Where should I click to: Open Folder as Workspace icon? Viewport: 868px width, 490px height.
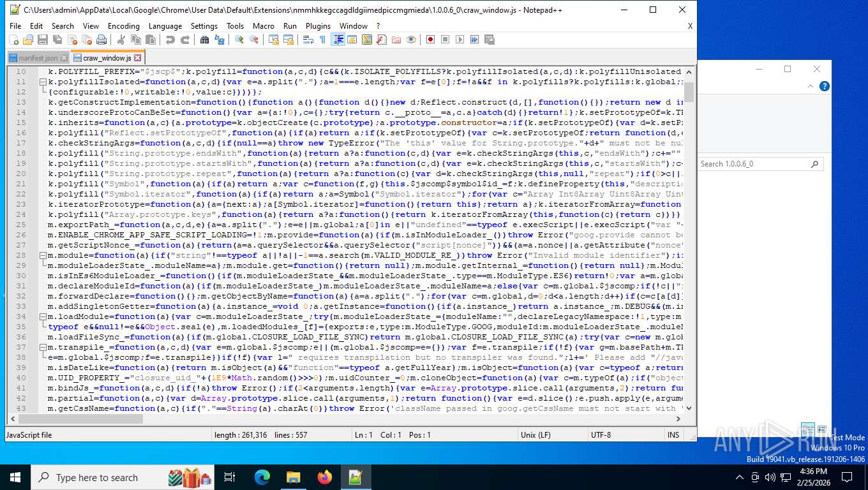(x=396, y=40)
